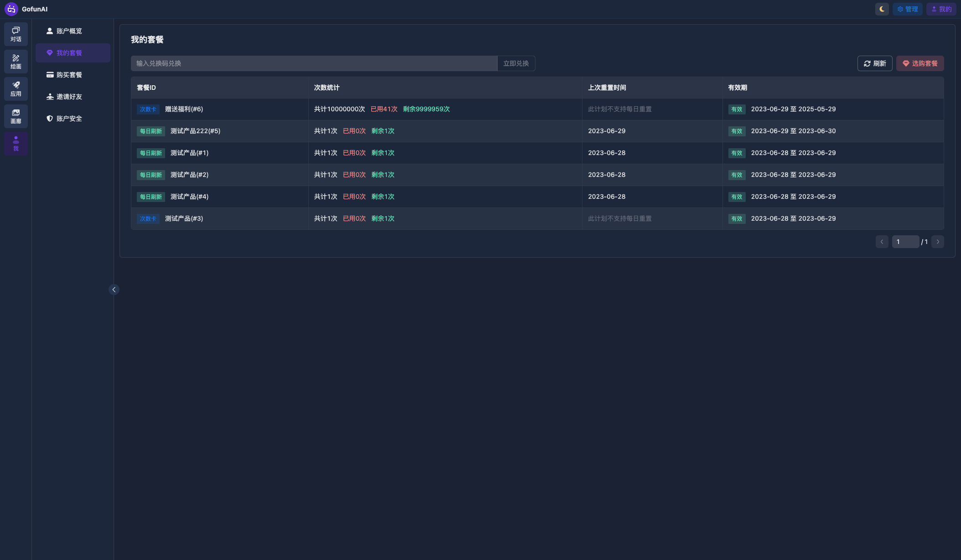The image size is (961, 560).
Task: Open the 对话 chat icon in sidebar
Action: click(x=16, y=34)
